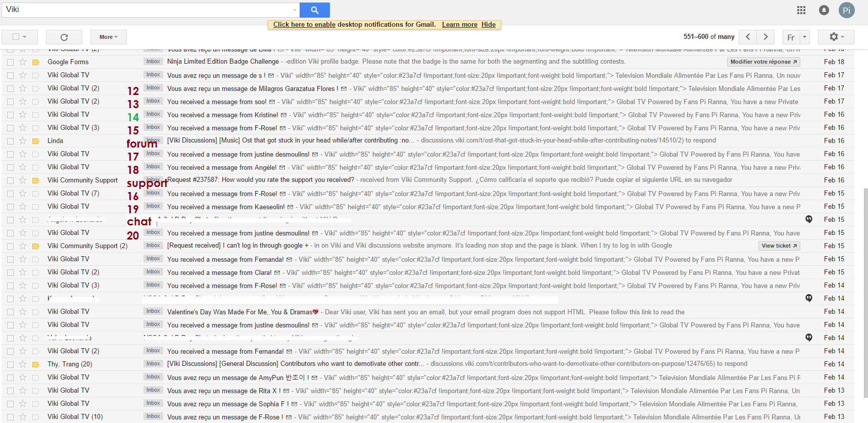This screenshot has height=423, width=868.
Task: Click Inbox label on Thy, Trang email
Action: [x=153, y=364]
